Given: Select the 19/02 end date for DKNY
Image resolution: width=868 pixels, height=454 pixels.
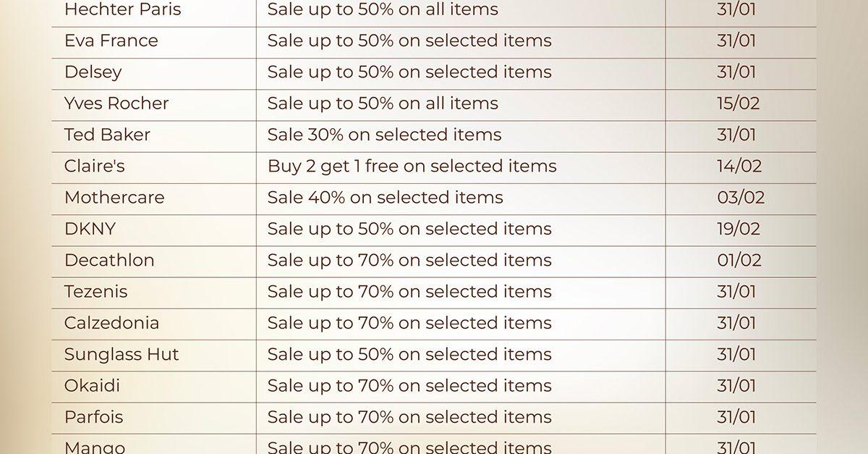Looking at the screenshot, I should click(x=738, y=229).
